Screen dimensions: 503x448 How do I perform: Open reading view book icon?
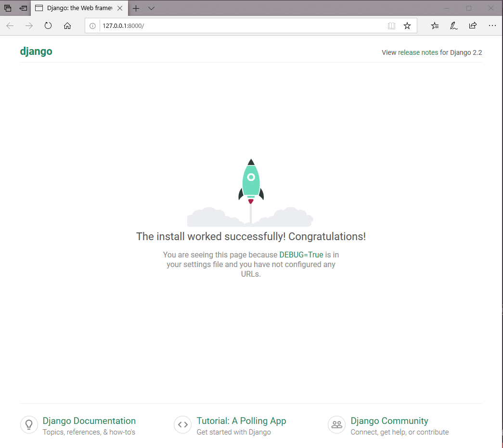coord(391,26)
